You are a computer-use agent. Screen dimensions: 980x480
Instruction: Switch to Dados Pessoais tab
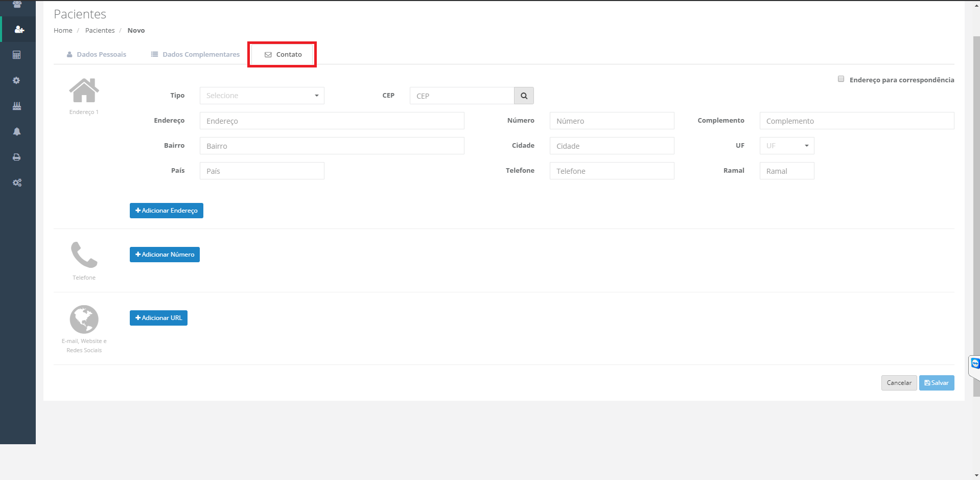(96, 55)
